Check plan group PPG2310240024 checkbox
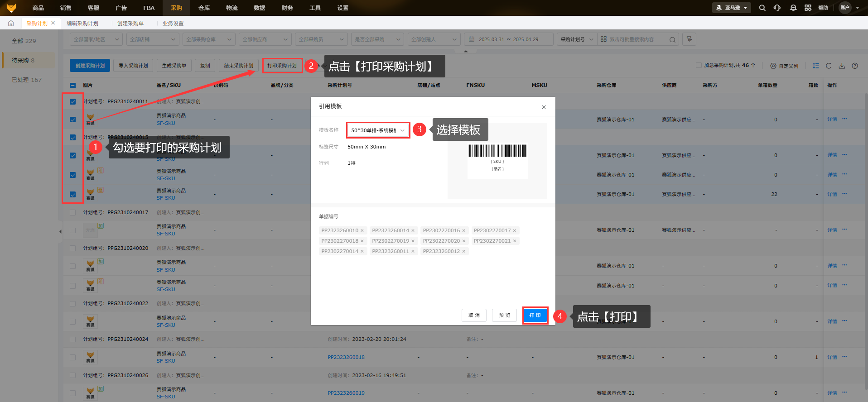Image resolution: width=868 pixels, height=402 pixels. point(73,339)
